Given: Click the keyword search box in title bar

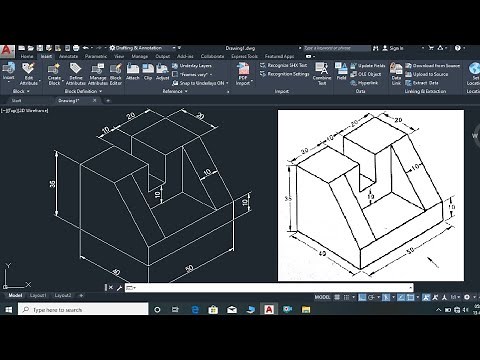Looking at the screenshot, I should coord(337,48).
